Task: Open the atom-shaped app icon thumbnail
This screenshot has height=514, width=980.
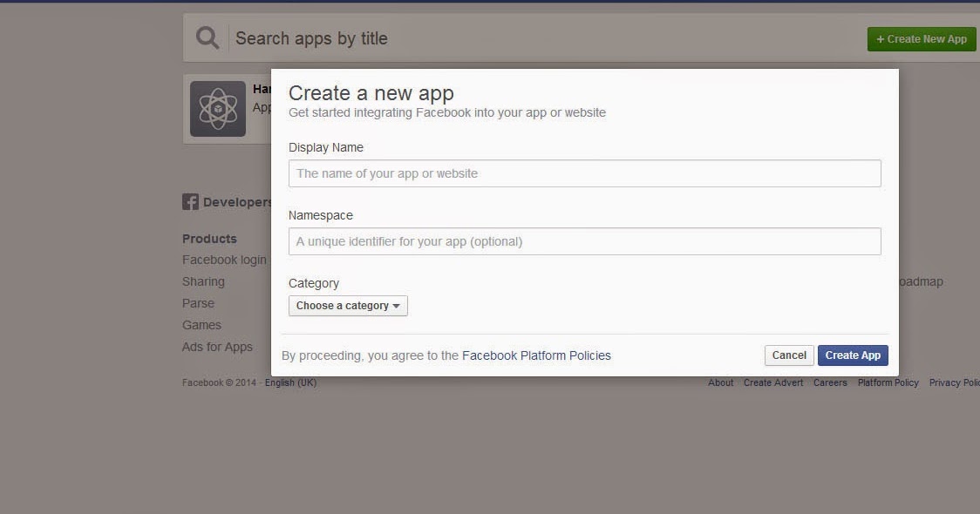Action: 217,109
